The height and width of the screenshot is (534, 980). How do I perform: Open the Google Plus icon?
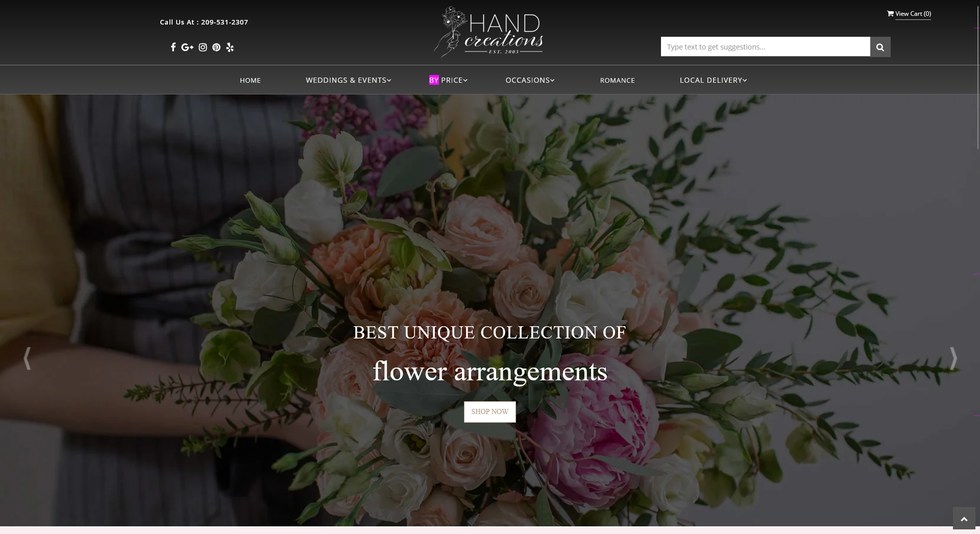[x=187, y=47]
